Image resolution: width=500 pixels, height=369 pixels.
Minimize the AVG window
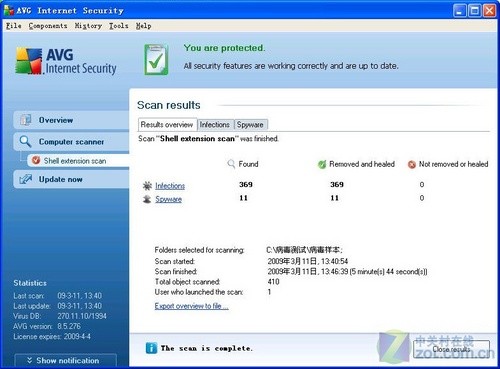(x=460, y=11)
